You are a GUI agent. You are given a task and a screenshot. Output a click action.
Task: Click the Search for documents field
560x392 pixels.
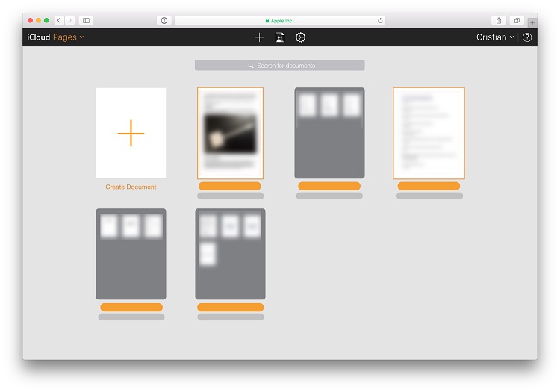[x=280, y=66]
